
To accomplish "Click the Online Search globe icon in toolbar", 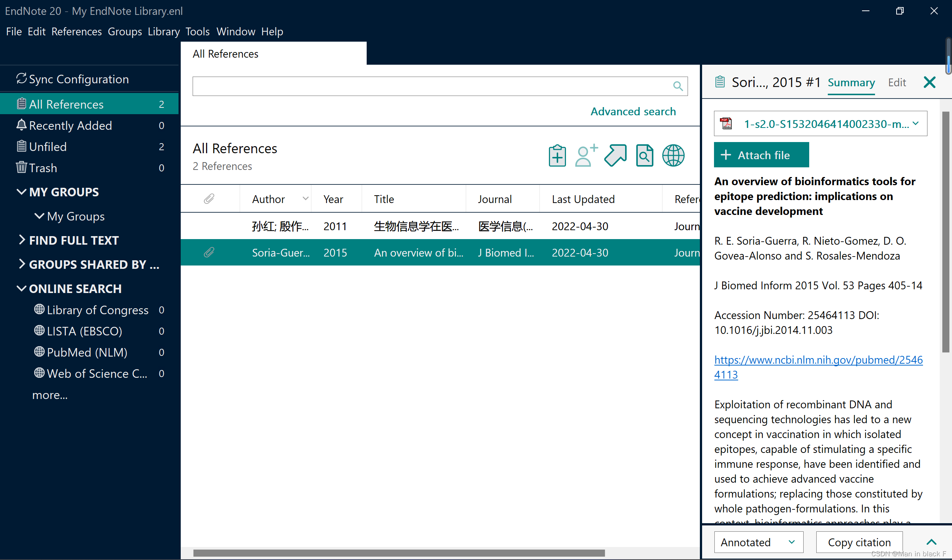I will [x=673, y=155].
